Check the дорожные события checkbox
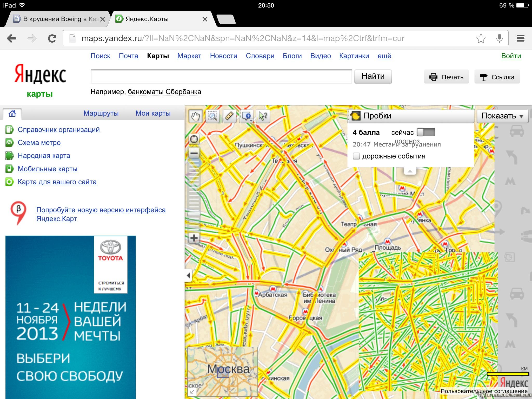Viewport: 532px width, 399px height. click(356, 156)
